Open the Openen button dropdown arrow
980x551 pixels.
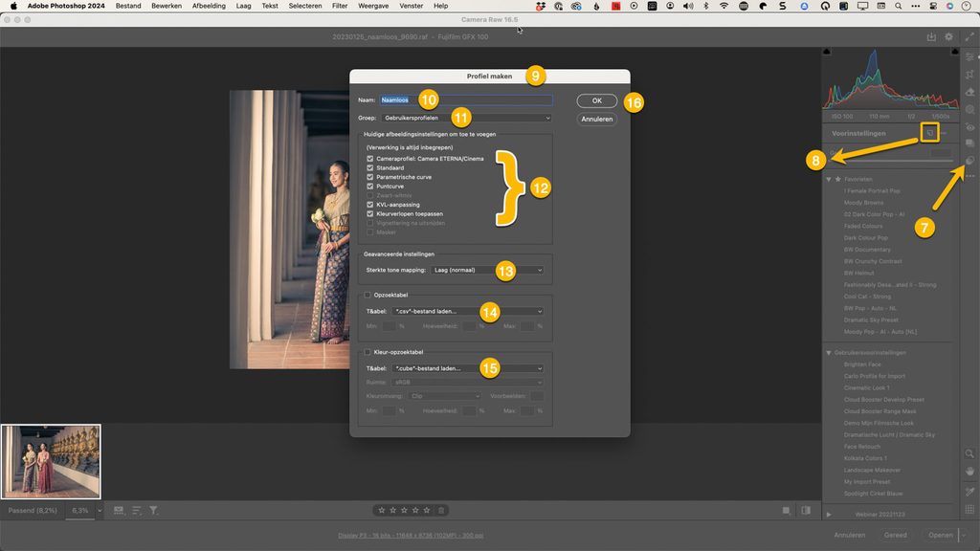(x=963, y=535)
